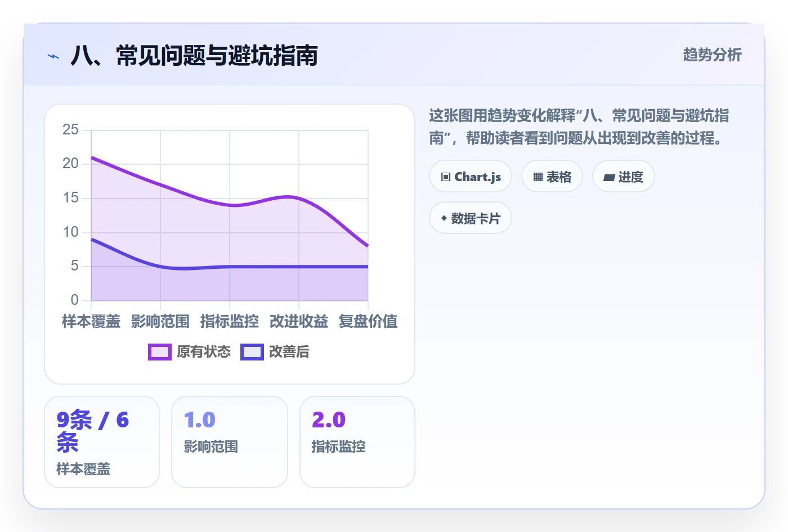Screen dimensions: 788x532
Task: Click the y-axis value 10
Action: click(70, 232)
